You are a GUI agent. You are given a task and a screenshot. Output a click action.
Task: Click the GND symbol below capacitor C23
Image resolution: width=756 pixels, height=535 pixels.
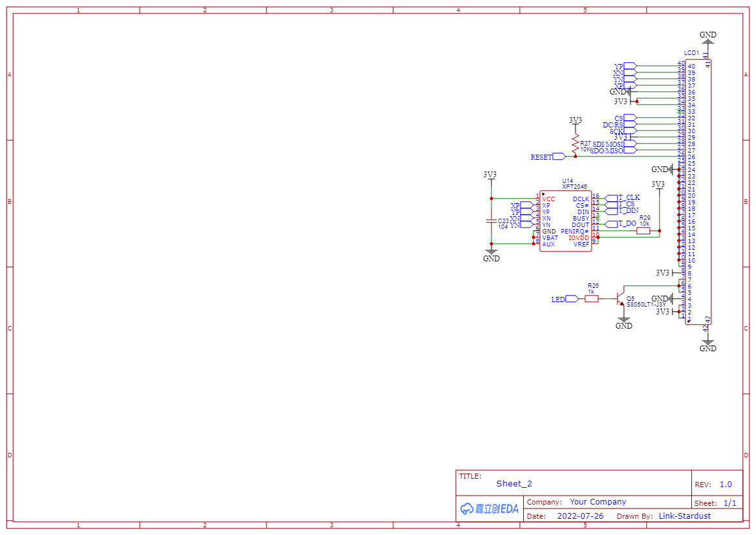tap(491, 255)
